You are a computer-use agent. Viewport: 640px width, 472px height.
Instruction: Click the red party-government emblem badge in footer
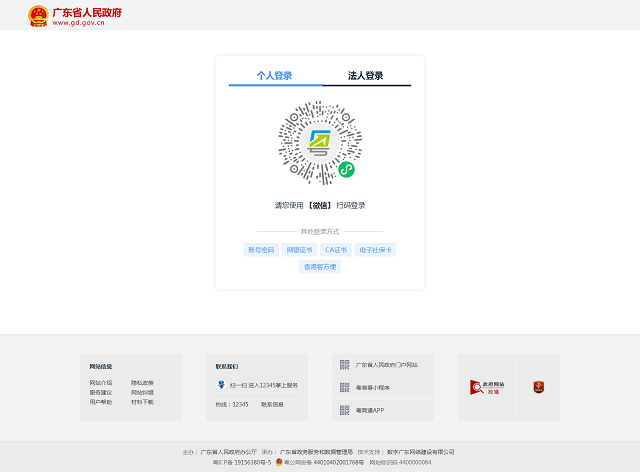click(538, 387)
